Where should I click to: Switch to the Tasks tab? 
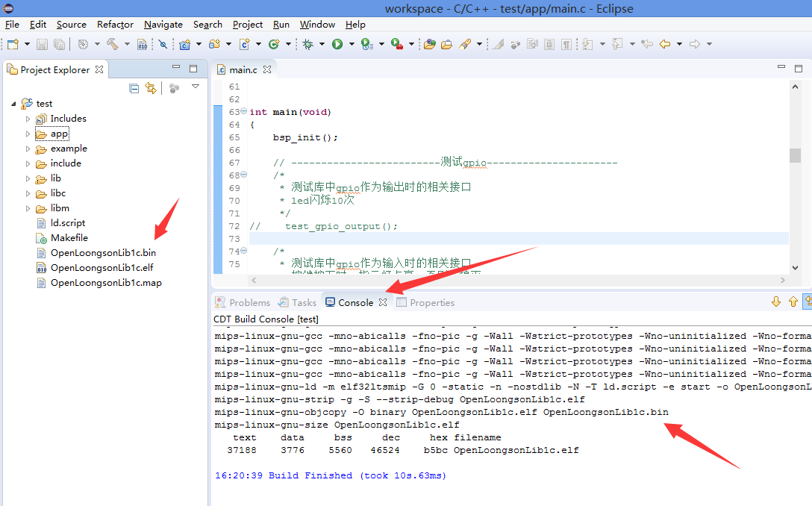[297, 302]
